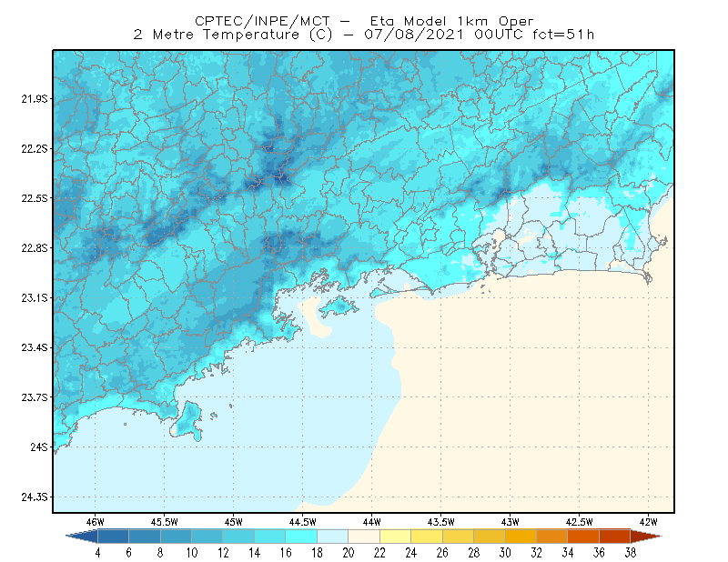Viewport: 728px width, 562px height.
Task: Click the 23.1S latitude label
Action: click(x=35, y=297)
